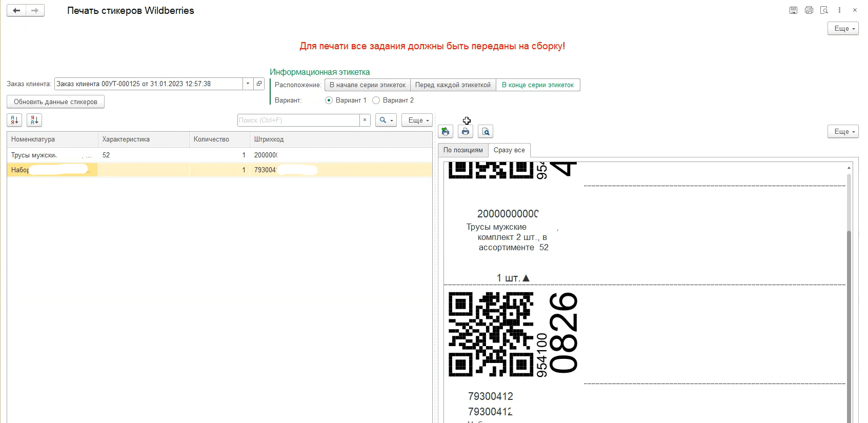The image size is (868, 423).
Task: Select the Трусы мужские row
Action: [219, 155]
